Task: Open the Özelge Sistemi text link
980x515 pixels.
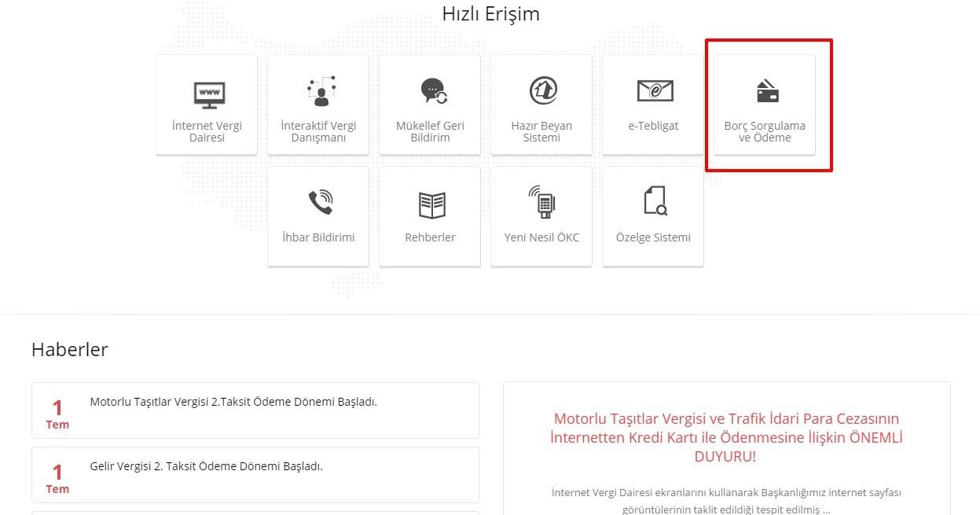Action: (653, 237)
